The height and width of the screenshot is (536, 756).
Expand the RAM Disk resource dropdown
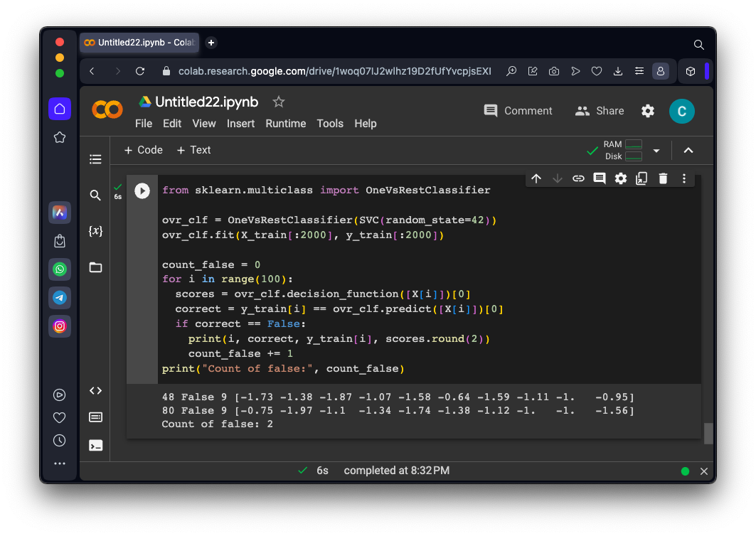coord(656,151)
